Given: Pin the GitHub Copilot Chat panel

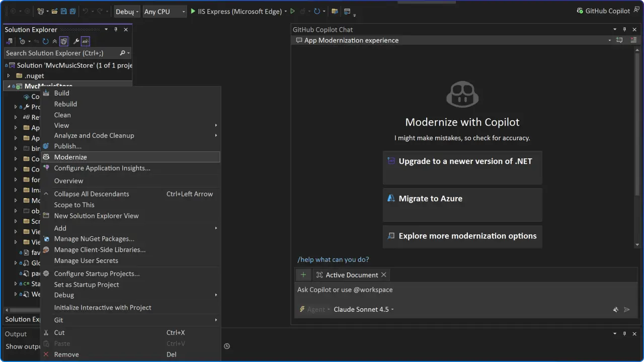Looking at the screenshot, I should coord(624,30).
